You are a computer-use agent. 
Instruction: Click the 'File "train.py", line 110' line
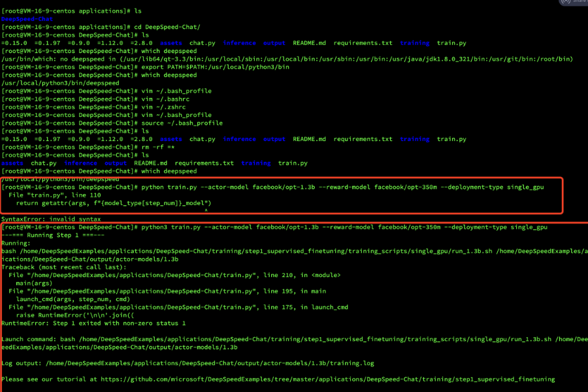(x=55, y=195)
